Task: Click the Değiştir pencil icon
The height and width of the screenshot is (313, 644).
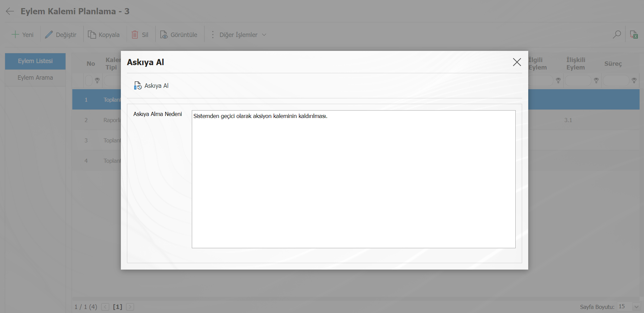Action: (x=49, y=34)
